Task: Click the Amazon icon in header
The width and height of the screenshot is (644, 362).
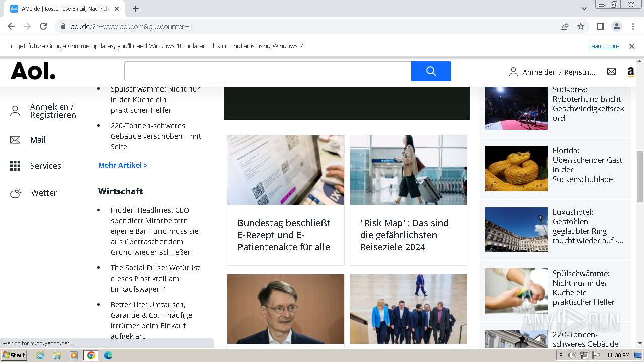Action: [630, 72]
